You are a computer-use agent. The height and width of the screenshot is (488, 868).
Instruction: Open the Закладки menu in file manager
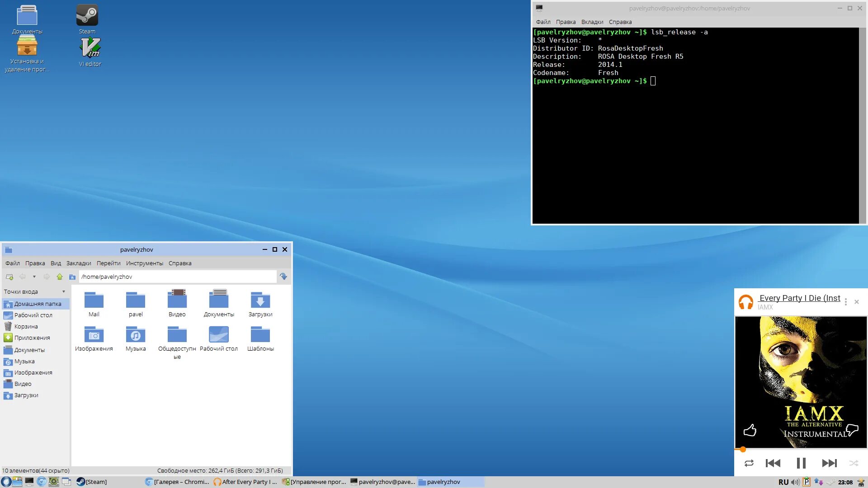click(x=79, y=263)
